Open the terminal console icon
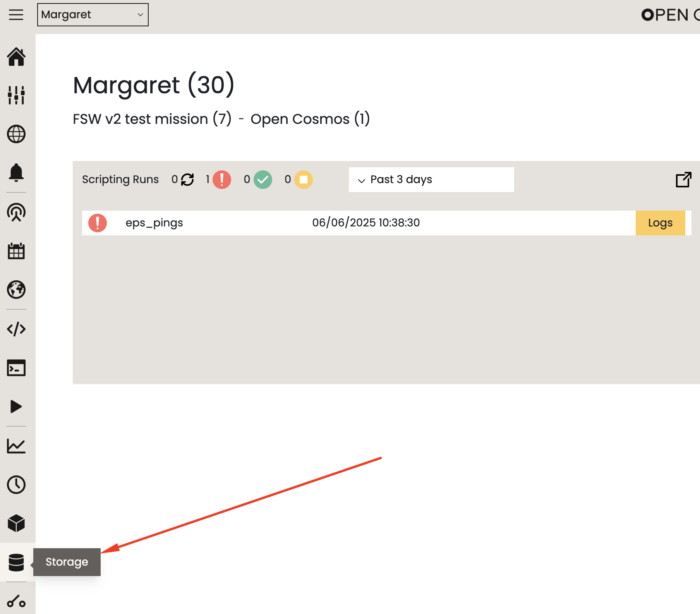 [x=16, y=368]
